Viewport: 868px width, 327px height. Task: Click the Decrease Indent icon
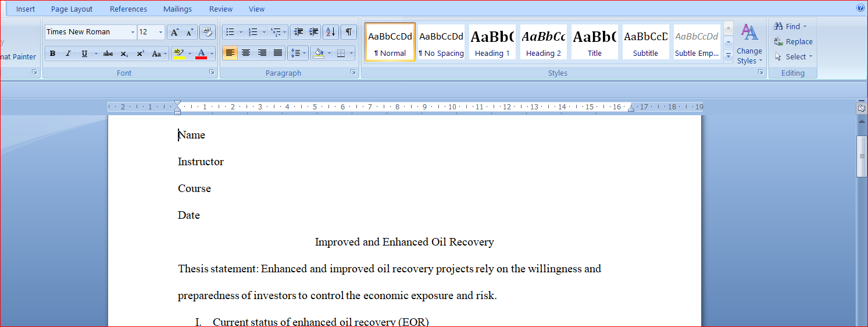[x=298, y=32]
